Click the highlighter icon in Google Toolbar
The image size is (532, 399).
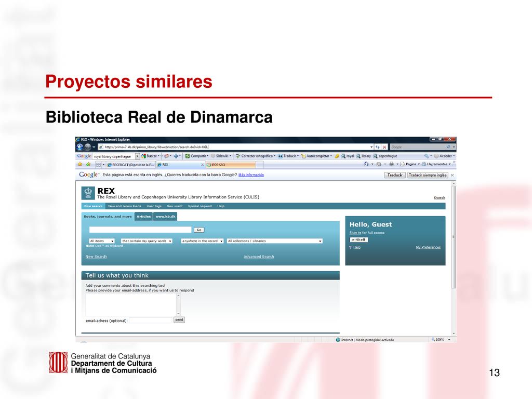click(x=337, y=156)
